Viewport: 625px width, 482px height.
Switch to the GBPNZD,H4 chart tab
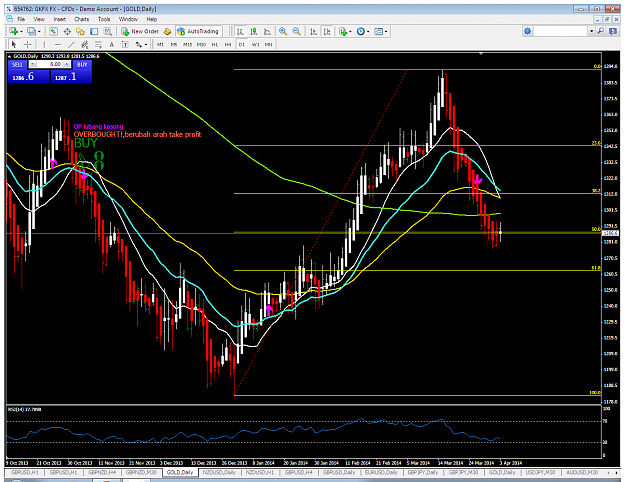[102, 472]
